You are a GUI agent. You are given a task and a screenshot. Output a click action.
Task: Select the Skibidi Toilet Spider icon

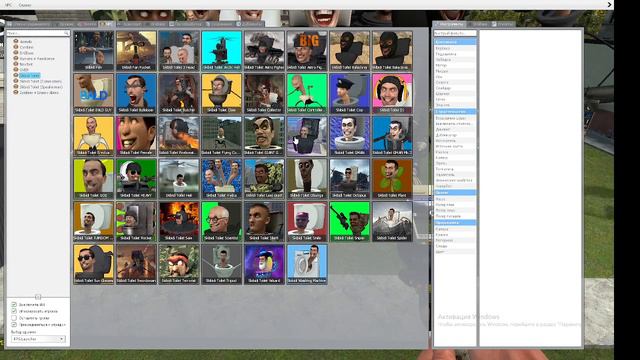[x=392, y=221]
